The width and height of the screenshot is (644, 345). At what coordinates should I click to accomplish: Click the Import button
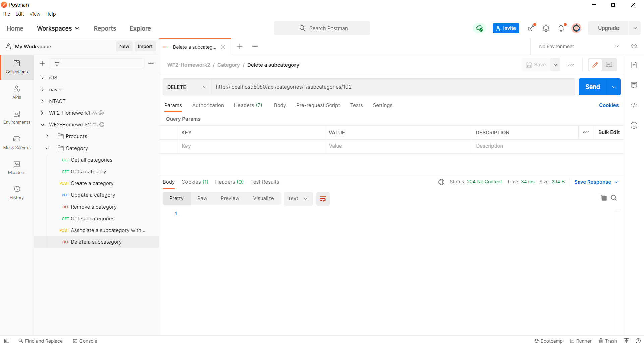coord(145,46)
